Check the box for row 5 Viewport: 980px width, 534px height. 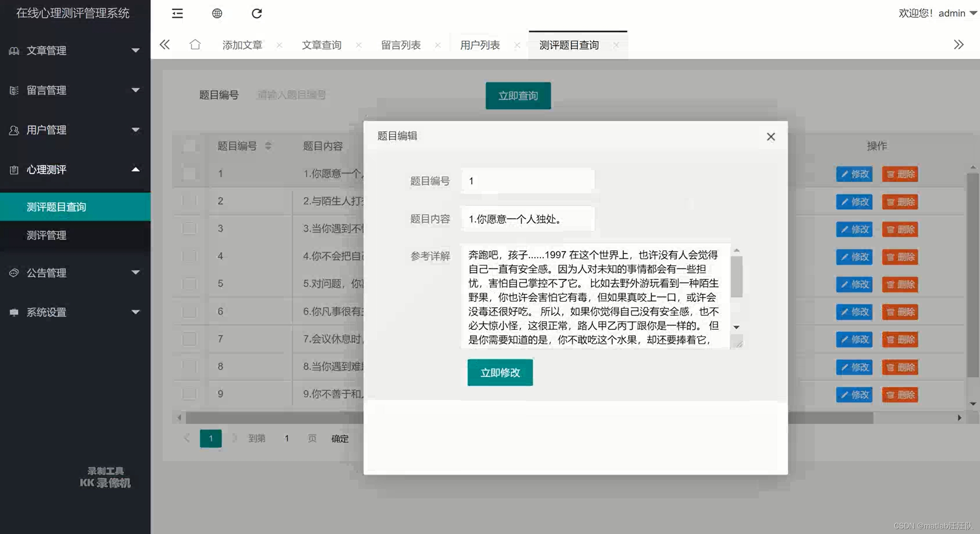(x=189, y=283)
